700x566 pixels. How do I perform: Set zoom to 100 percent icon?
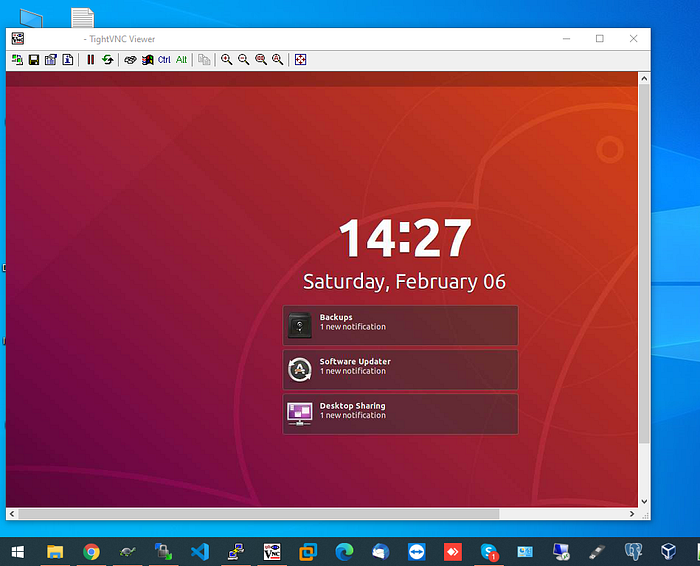[x=261, y=60]
